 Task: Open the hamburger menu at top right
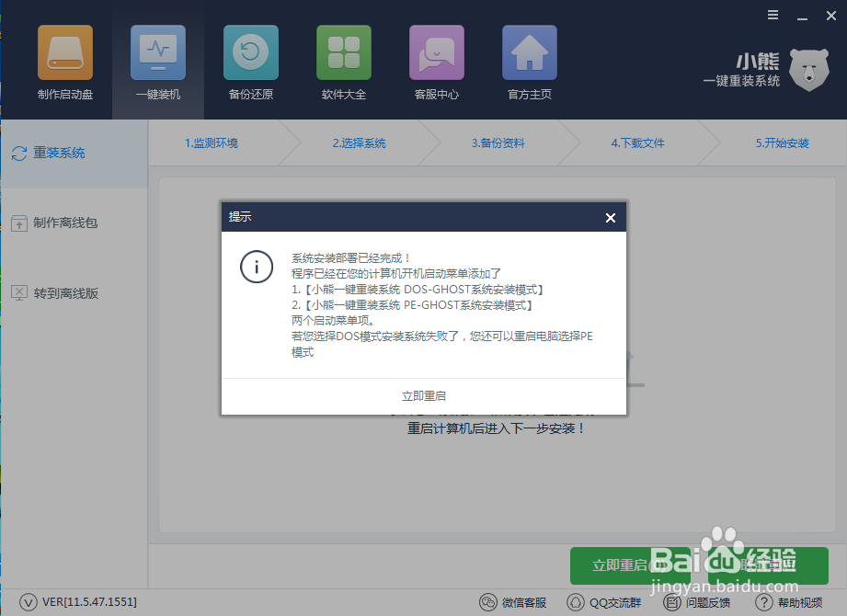(x=772, y=15)
